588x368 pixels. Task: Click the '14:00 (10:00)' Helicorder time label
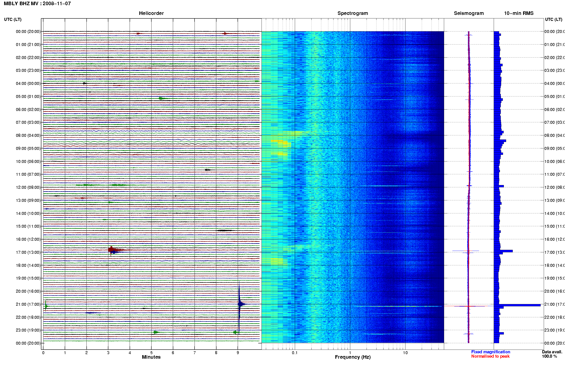28,213
